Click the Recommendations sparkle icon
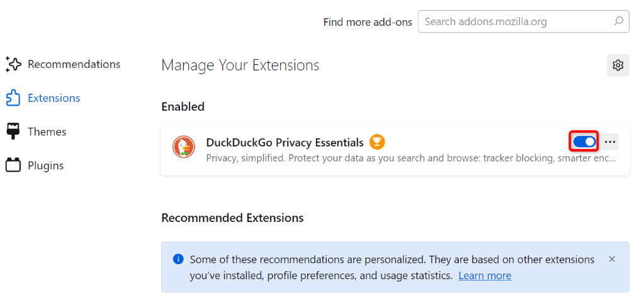 [13, 64]
